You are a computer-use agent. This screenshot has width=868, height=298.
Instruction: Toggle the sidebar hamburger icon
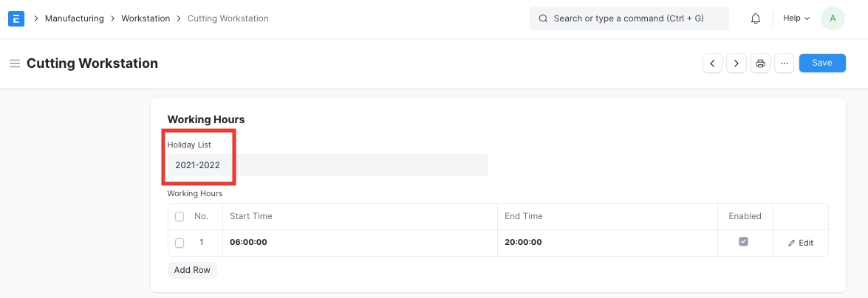pyautogui.click(x=14, y=63)
